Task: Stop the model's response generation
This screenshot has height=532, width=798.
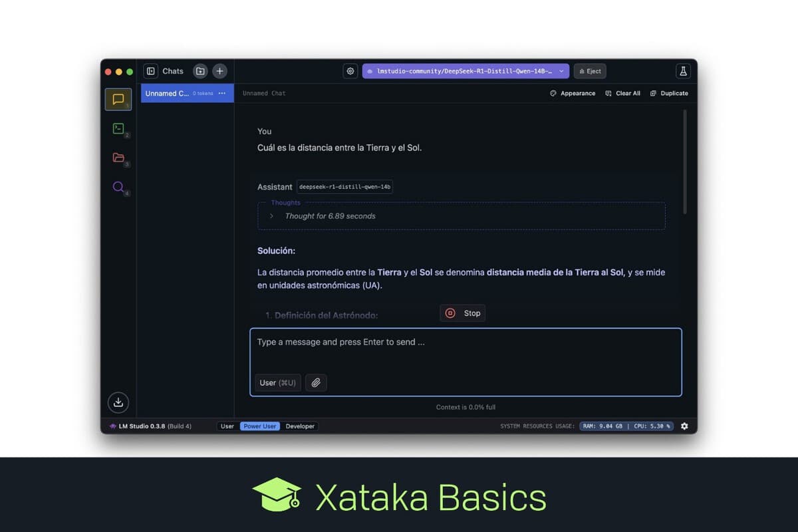Action: (462, 313)
